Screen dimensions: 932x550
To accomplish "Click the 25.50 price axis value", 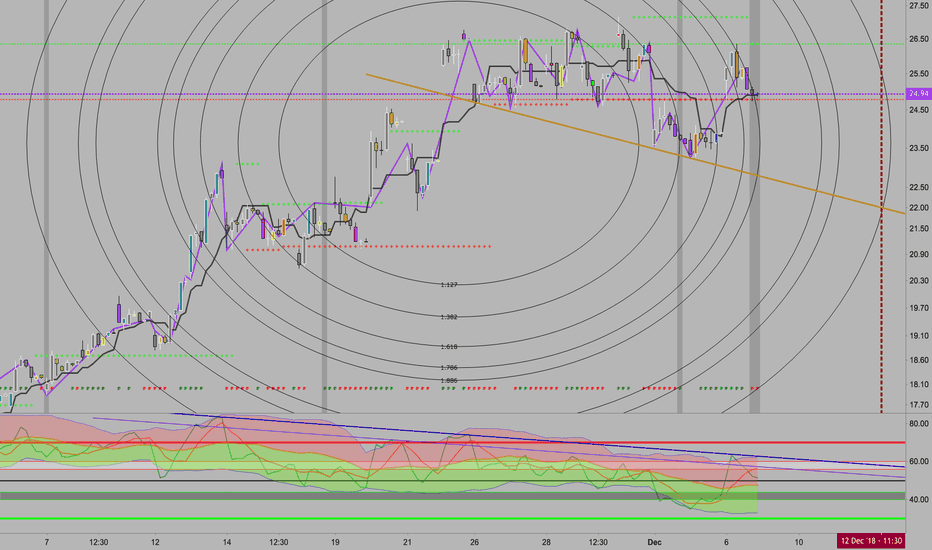I will pyautogui.click(x=918, y=74).
